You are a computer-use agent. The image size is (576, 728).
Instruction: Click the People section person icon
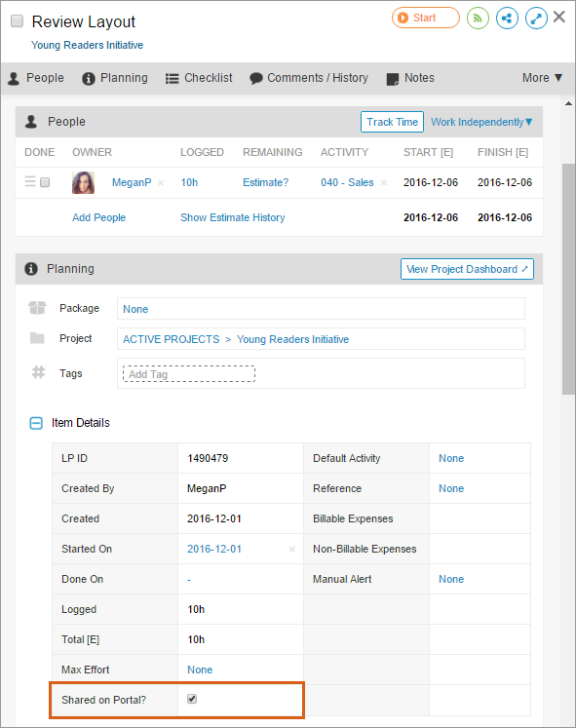click(31, 122)
